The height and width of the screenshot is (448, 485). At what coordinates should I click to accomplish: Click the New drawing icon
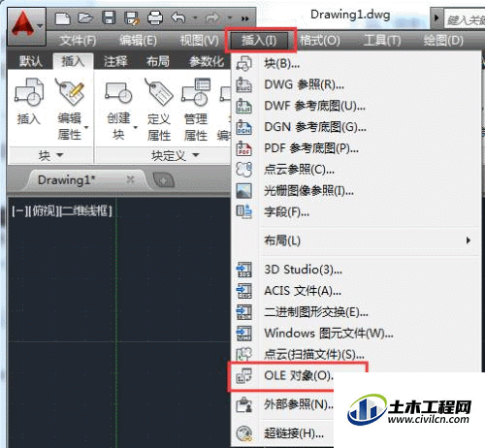(x=63, y=18)
